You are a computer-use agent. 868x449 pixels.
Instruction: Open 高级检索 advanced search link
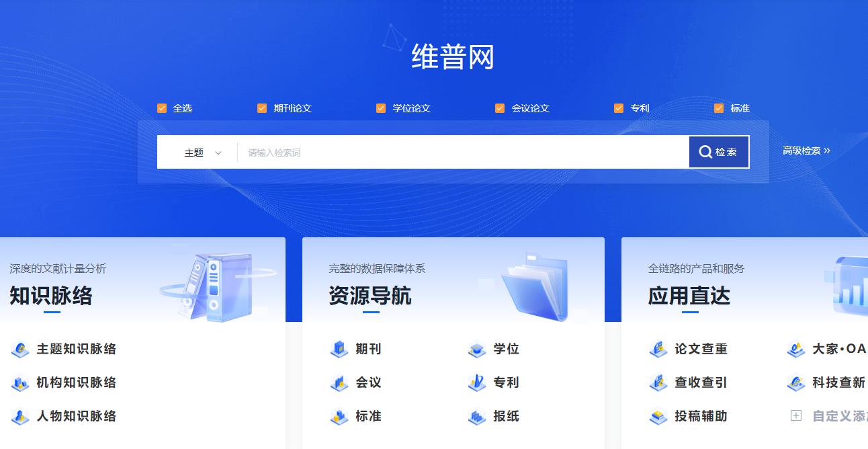click(806, 151)
